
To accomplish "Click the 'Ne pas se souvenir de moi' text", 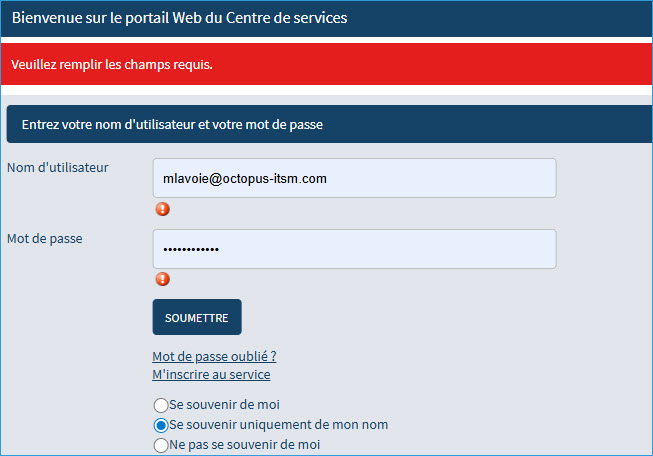I will click(245, 445).
